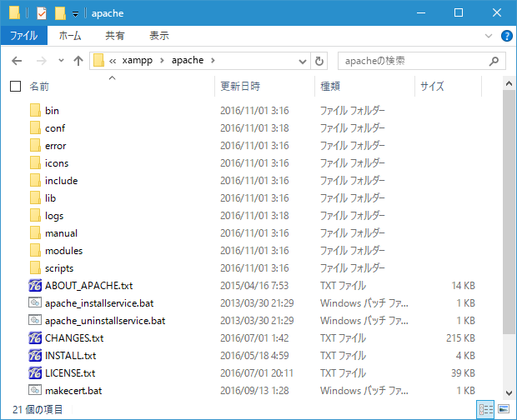Expand the ribbon with the chevron
Screen dimensions: 517x420
click(x=489, y=36)
